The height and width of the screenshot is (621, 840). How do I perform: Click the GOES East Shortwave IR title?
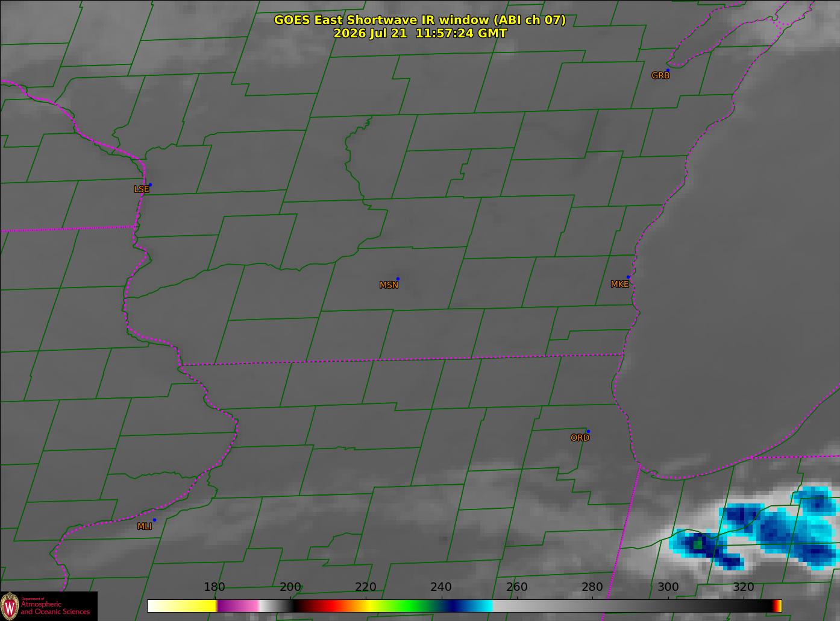[x=420, y=20]
